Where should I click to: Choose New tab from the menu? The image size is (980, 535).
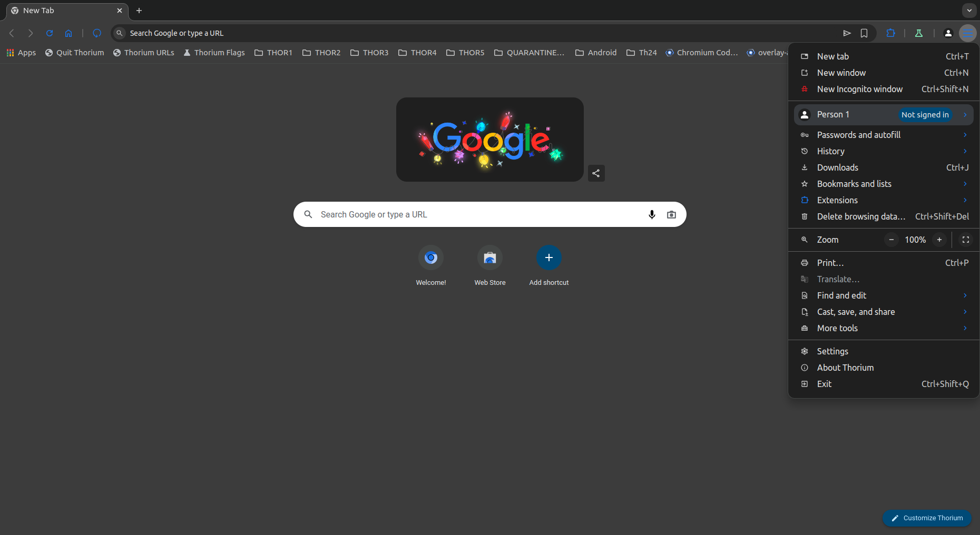coord(884,56)
